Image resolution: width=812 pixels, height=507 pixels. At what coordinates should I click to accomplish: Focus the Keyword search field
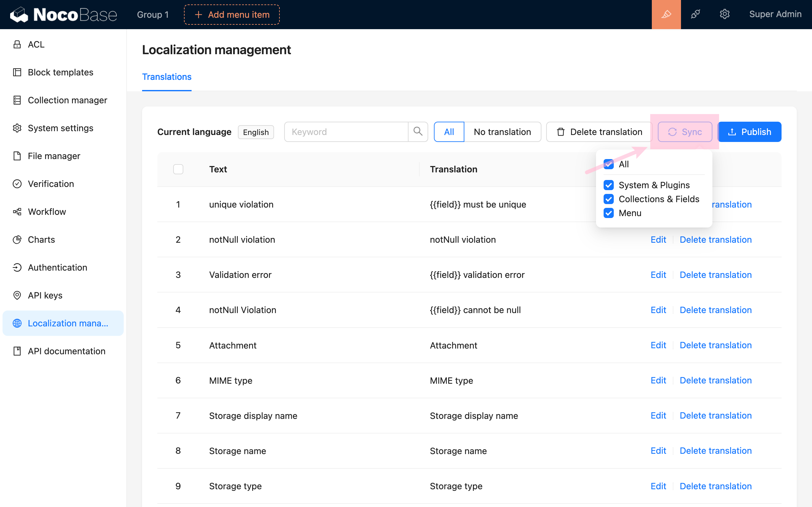[x=346, y=132]
